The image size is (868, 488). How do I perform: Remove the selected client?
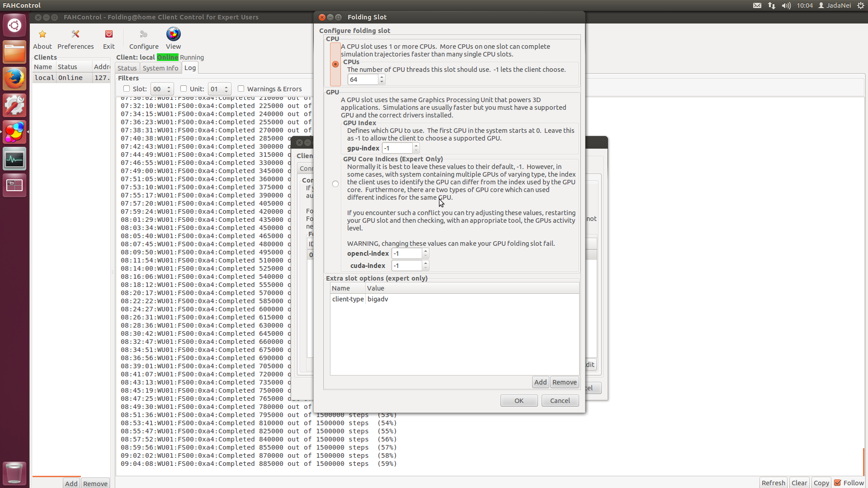pyautogui.click(x=95, y=483)
